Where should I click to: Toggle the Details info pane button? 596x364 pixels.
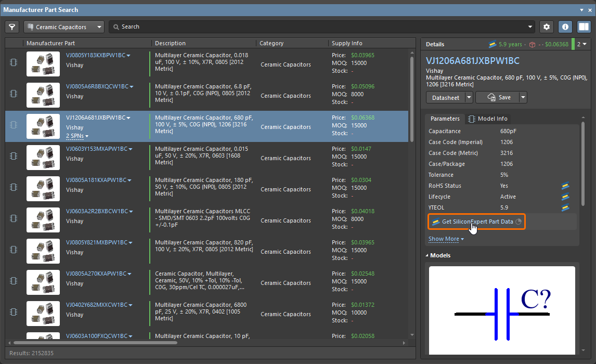pyautogui.click(x=565, y=27)
